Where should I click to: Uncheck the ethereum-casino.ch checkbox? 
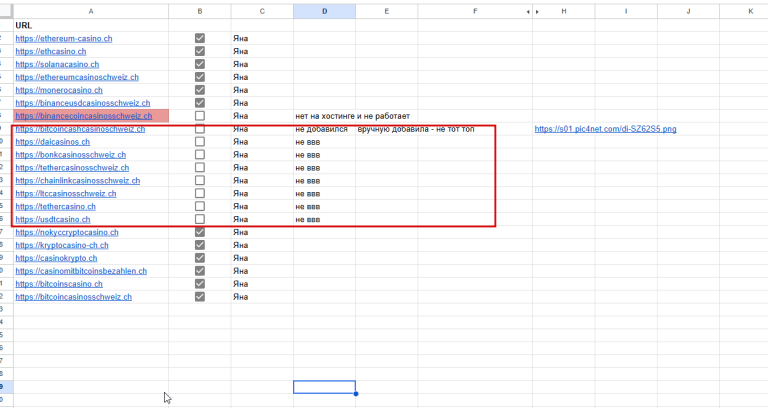[200, 38]
